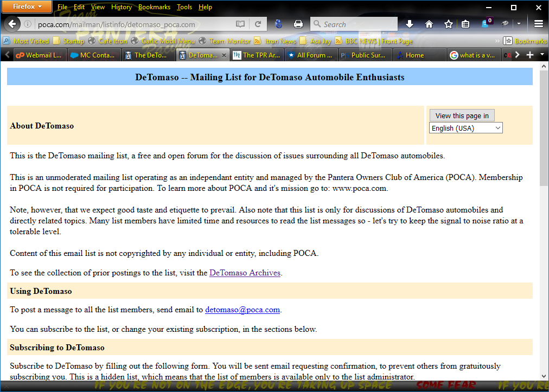Switch to the MC Conta... tab
Viewport: 549px width, 392px height.
(94, 55)
